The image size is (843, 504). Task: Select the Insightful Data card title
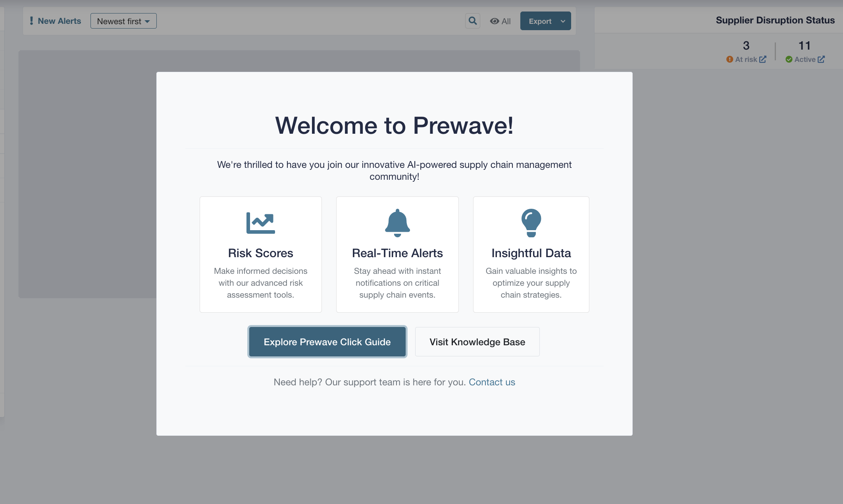click(531, 253)
